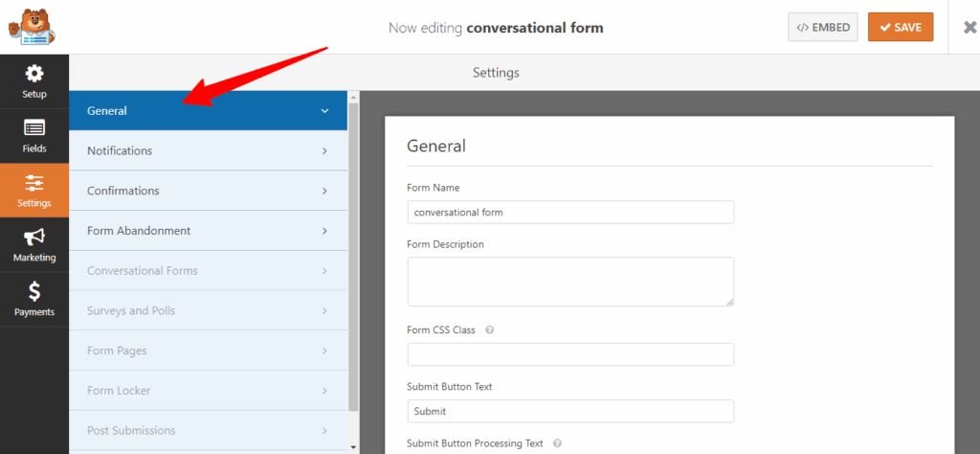
Task: Click 'Submit Button Processing Text' label
Action: click(x=475, y=443)
